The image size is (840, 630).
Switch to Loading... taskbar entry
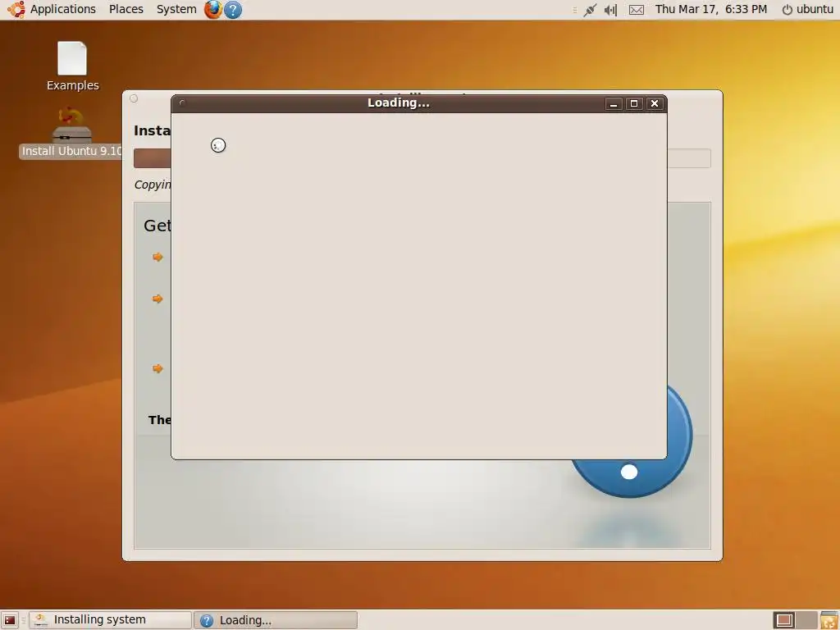coord(276,620)
